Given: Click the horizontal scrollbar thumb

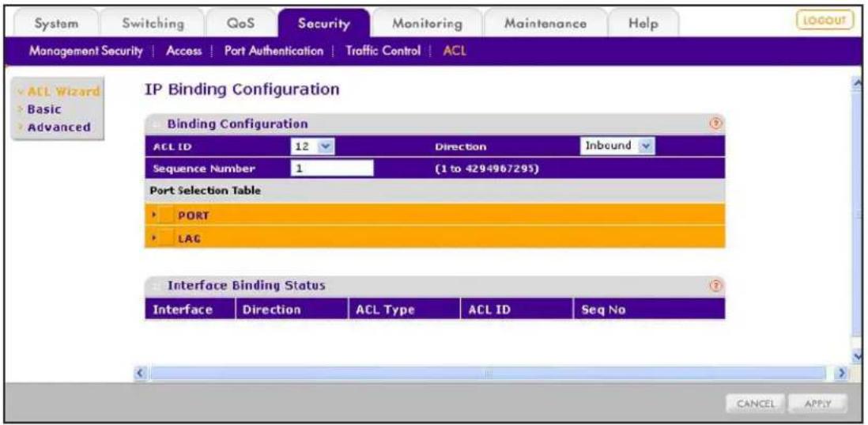Looking at the screenshot, I should click(x=488, y=373).
